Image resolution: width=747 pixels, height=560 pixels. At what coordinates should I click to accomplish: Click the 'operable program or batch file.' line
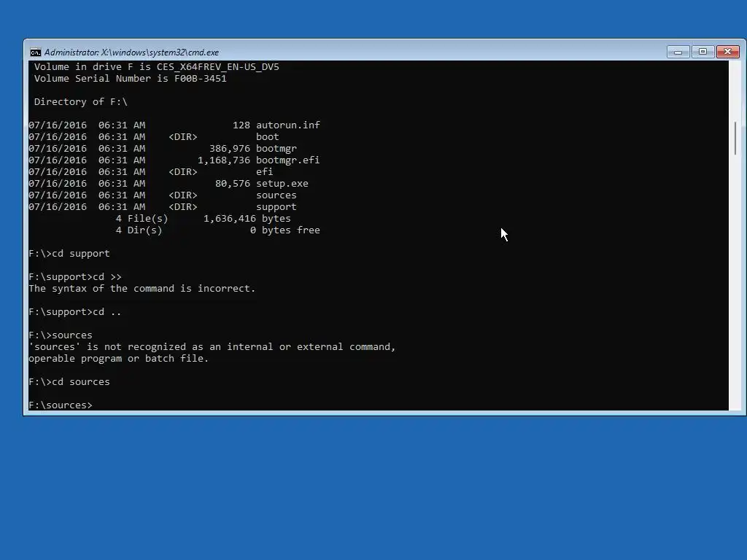[119, 359]
